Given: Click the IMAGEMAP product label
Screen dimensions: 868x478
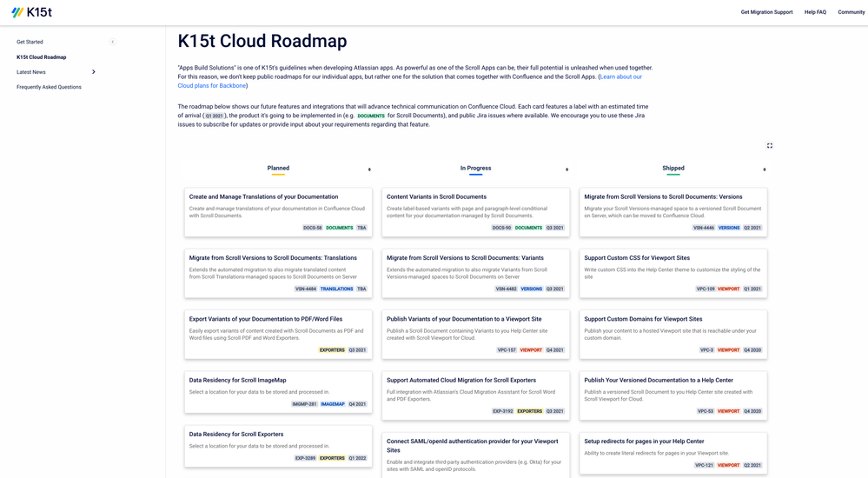Looking at the screenshot, I should pos(333,404).
